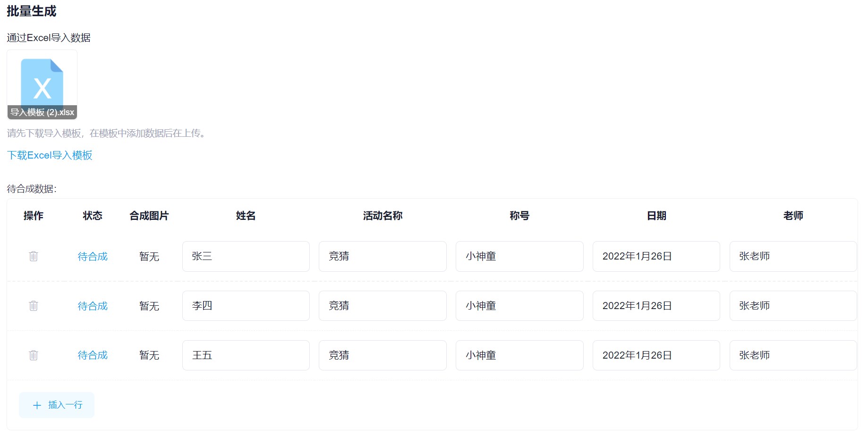The height and width of the screenshot is (436, 868).
Task: Click 暂无 image cell in 李四 row
Action: [x=149, y=306]
